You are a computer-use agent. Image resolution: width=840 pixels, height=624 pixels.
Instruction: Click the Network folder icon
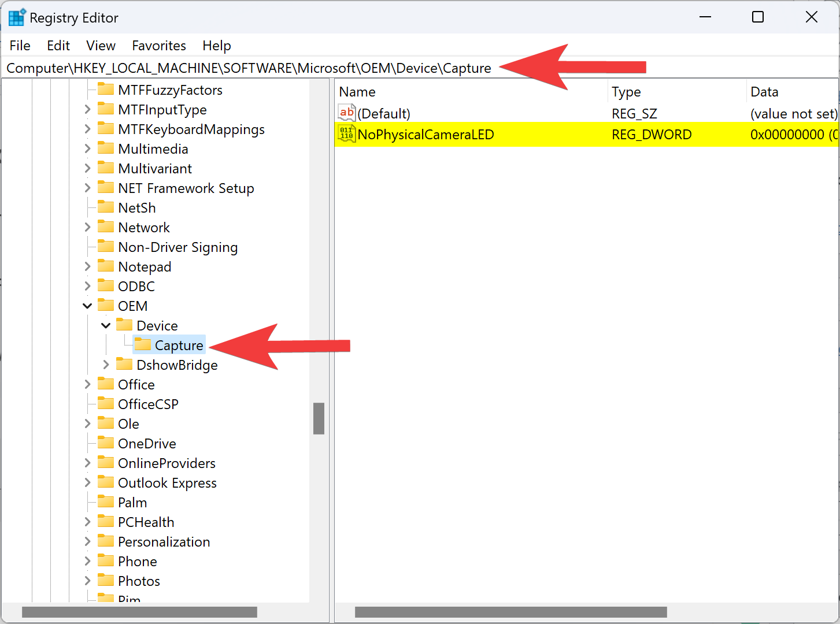point(106,226)
